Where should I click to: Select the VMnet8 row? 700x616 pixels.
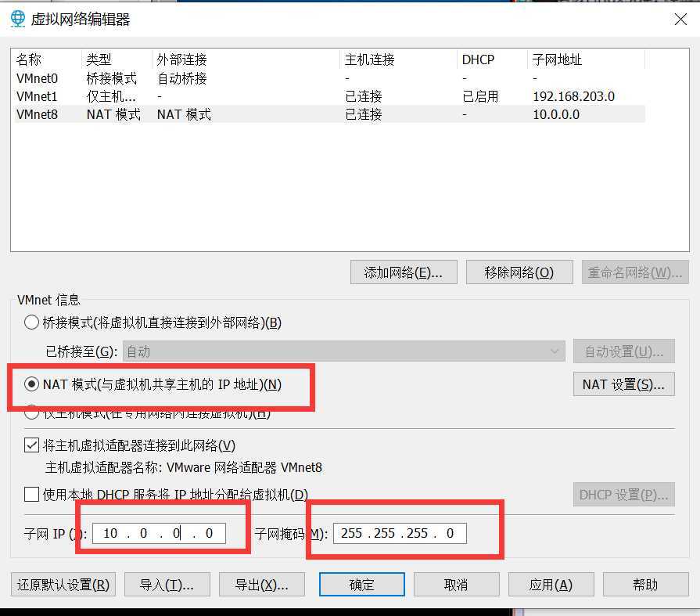(330, 114)
